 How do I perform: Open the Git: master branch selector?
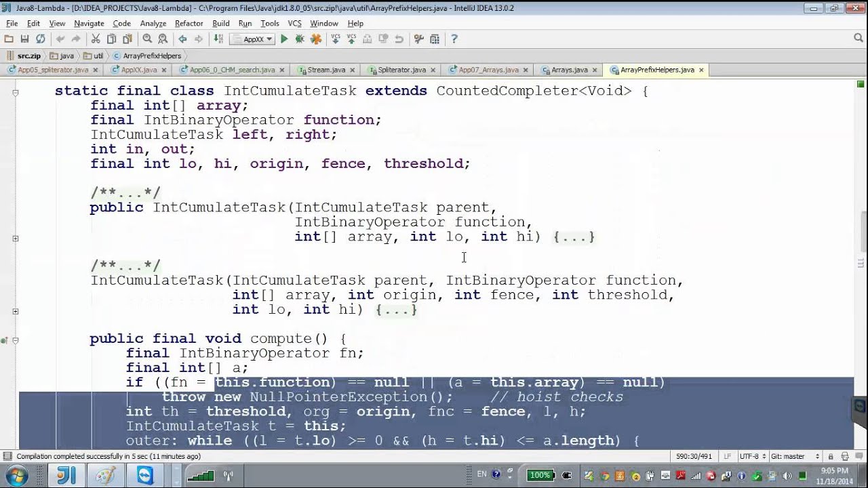click(x=796, y=456)
